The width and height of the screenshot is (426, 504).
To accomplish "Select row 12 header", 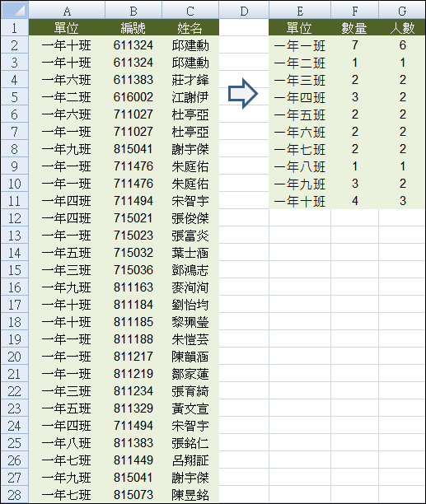I will coord(15,218).
